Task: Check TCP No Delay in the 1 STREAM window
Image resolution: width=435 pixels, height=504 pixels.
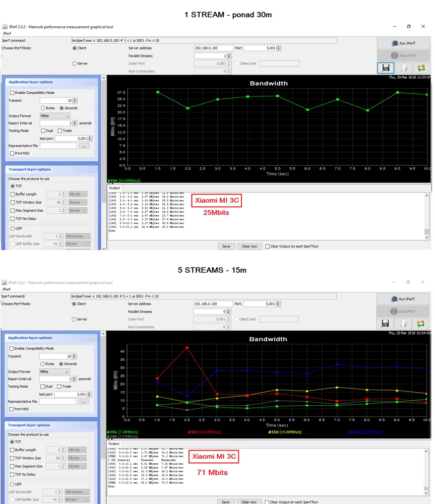Action: click(13, 219)
